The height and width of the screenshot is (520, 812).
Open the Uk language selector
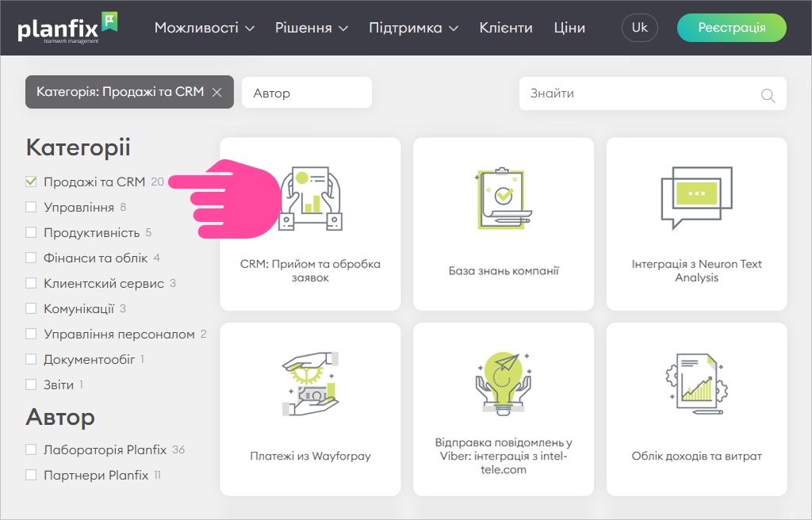tap(640, 28)
